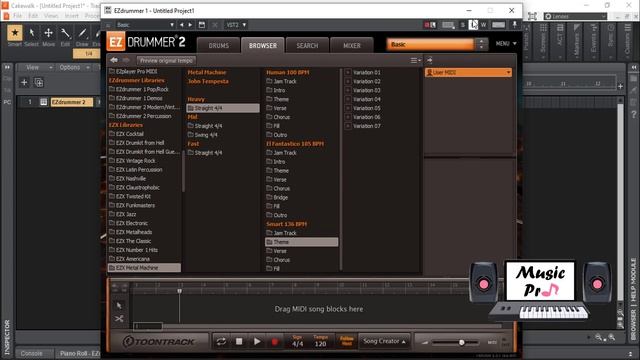Screen dimensions: 640x360
Task: Go back using the browser back arrow
Action: coord(114,60)
